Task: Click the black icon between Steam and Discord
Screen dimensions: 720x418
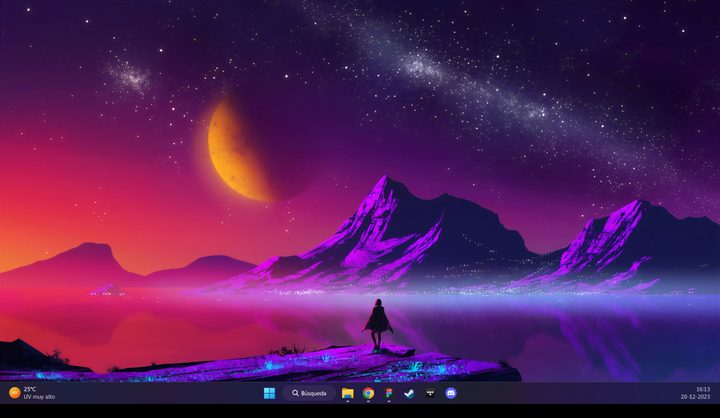Action: coord(430,393)
